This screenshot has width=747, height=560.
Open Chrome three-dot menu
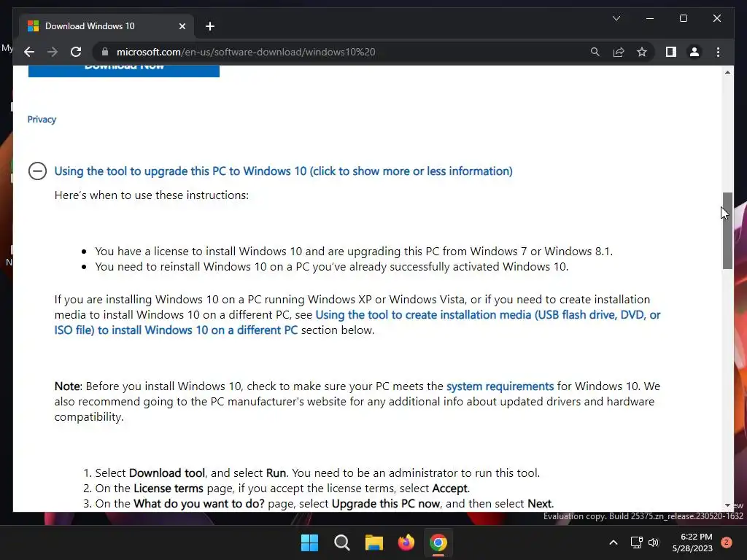[718, 52]
